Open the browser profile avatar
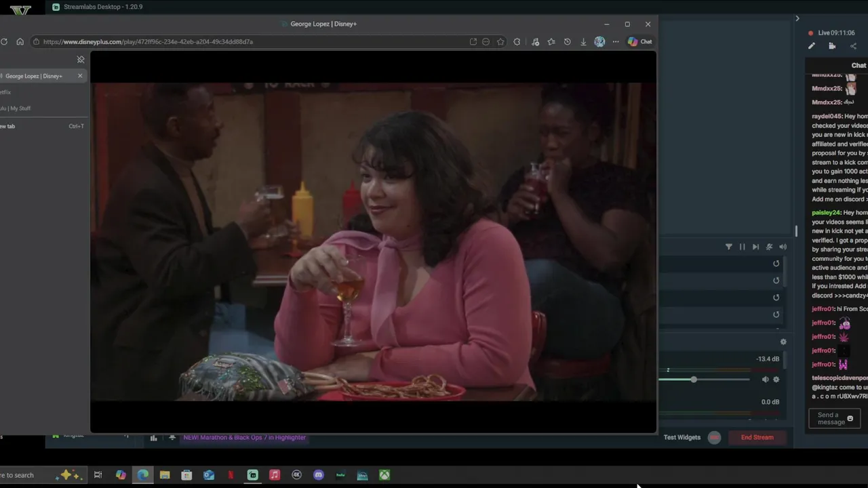 coord(599,41)
